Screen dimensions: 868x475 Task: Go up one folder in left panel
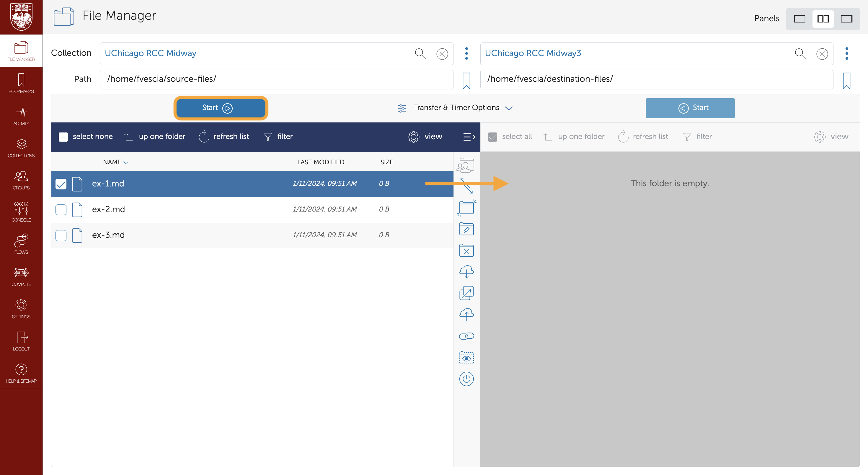click(x=154, y=136)
